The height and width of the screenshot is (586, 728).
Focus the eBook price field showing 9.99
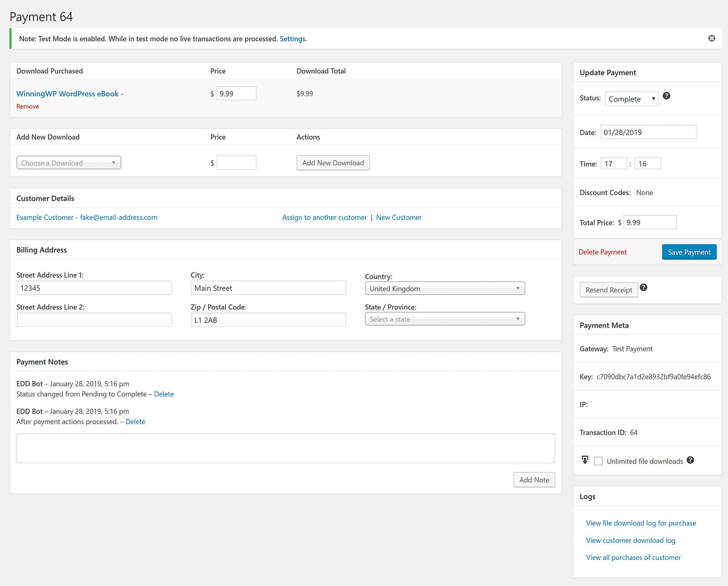coord(237,93)
